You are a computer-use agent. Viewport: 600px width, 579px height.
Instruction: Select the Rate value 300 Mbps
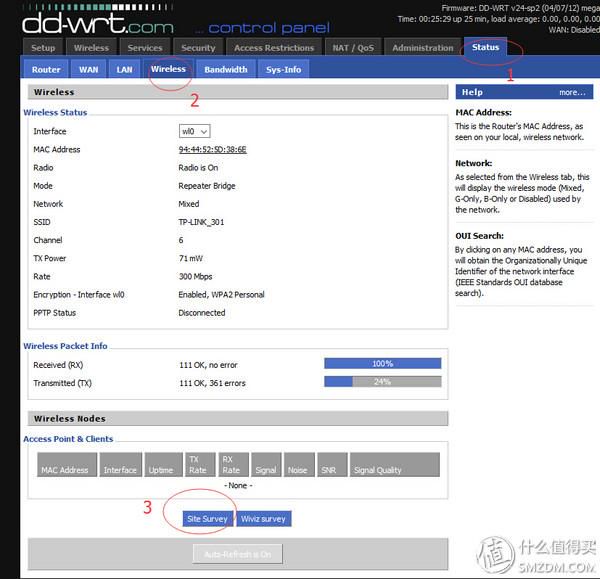(195, 276)
